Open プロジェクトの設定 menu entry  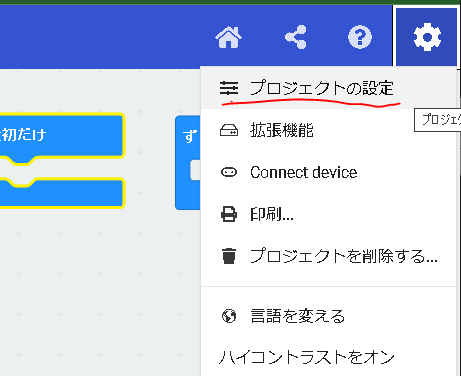click(328, 88)
